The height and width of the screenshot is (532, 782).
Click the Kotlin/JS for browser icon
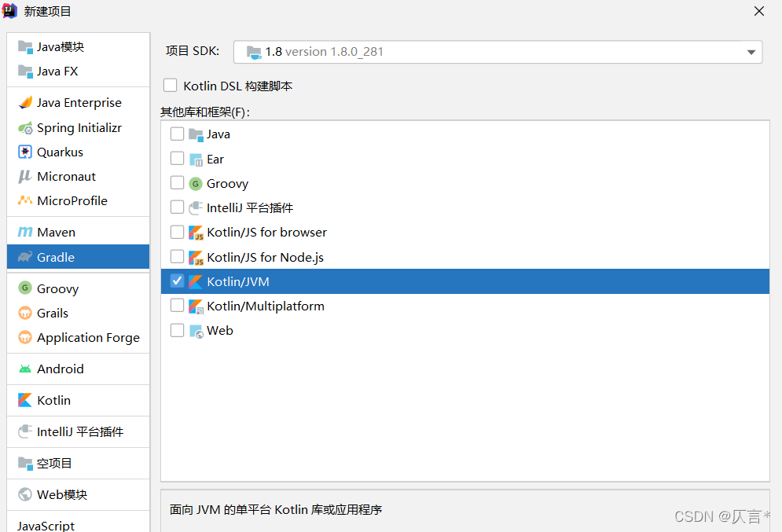pyautogui.click(x=196, y=233)
